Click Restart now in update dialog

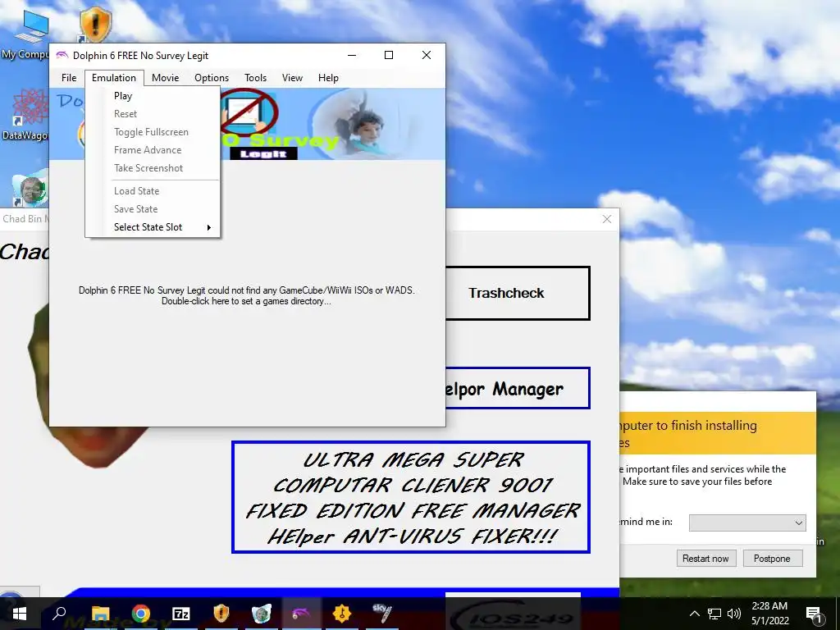[x=705, y=558]
